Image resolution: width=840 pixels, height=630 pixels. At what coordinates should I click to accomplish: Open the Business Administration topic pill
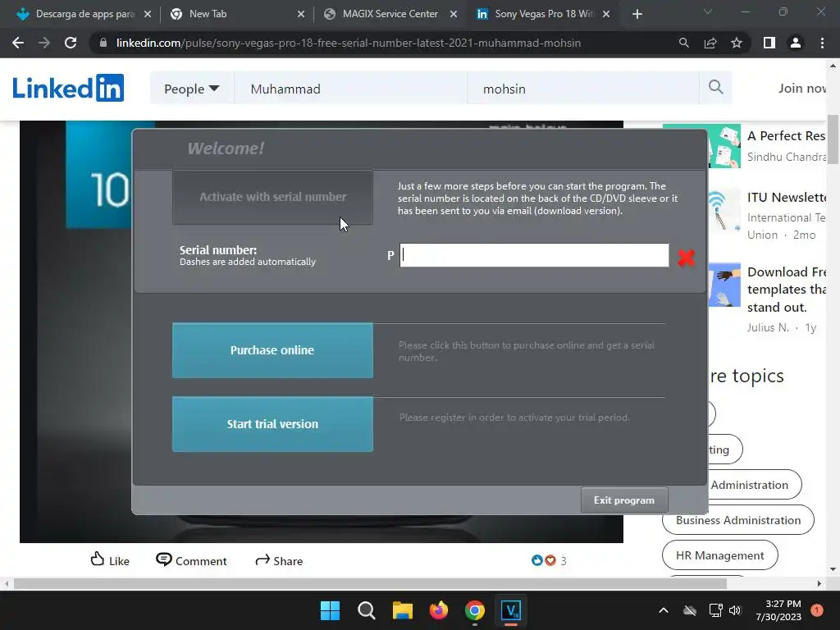click(738, 520)
